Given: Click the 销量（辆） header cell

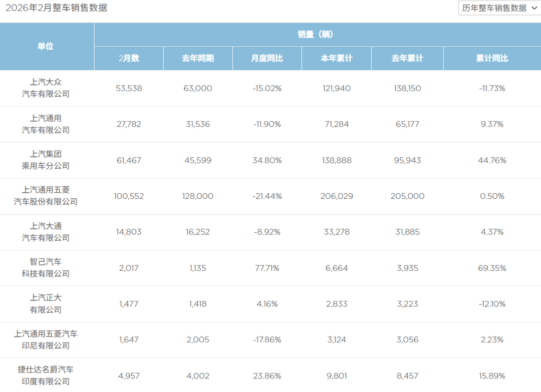Looking at the screenshot, I should (318, 35).
